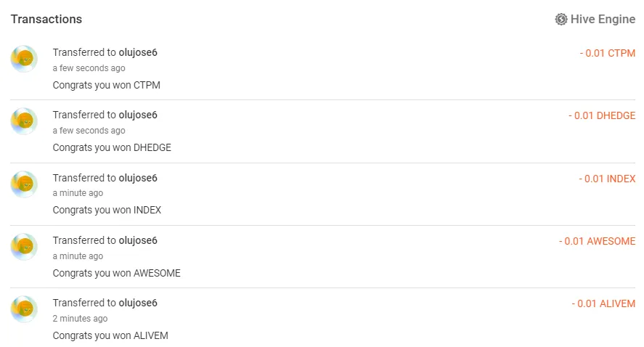Click the Hive Engine label
Image resolution: width=644 pixels, height=347 pixels.
(x=603, y=20)
